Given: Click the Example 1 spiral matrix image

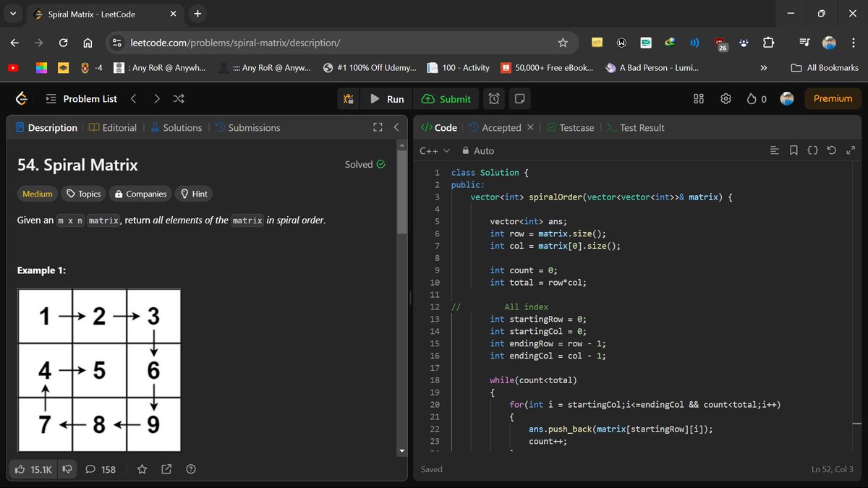Looking at the screenshot, I should (x=99, y=370).
